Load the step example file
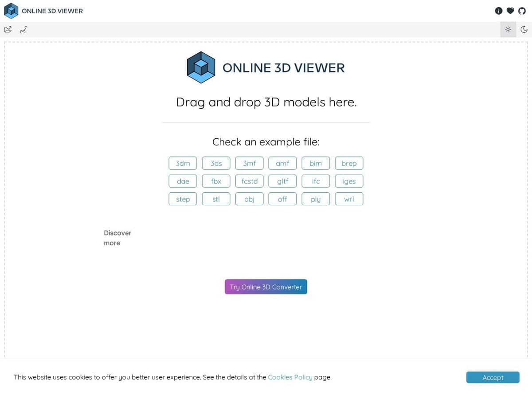Image resolution: width=532 pixels, height=399 pixels. click(x=183, y=199)
